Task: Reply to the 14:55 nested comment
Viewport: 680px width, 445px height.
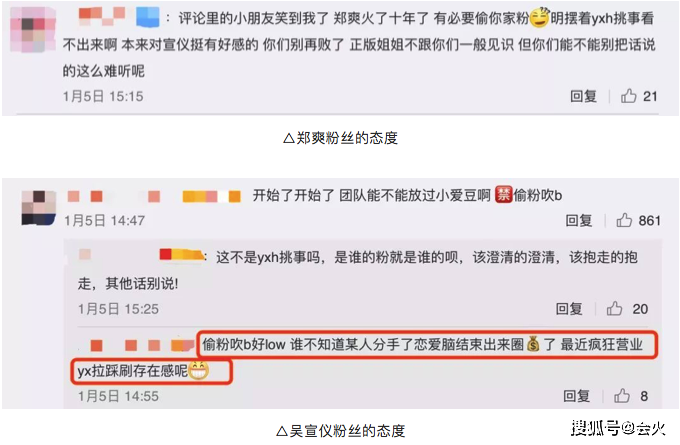Action: pos(576,396)
